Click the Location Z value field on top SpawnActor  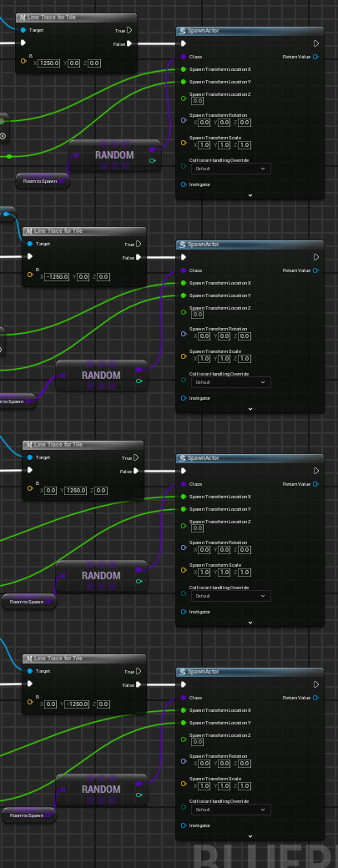pos(198,101)
